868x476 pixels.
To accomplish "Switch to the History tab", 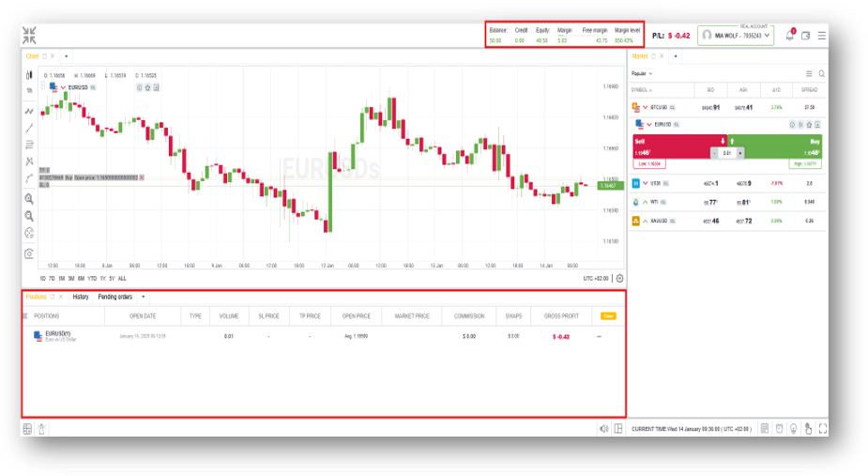I will click(81, 297).
